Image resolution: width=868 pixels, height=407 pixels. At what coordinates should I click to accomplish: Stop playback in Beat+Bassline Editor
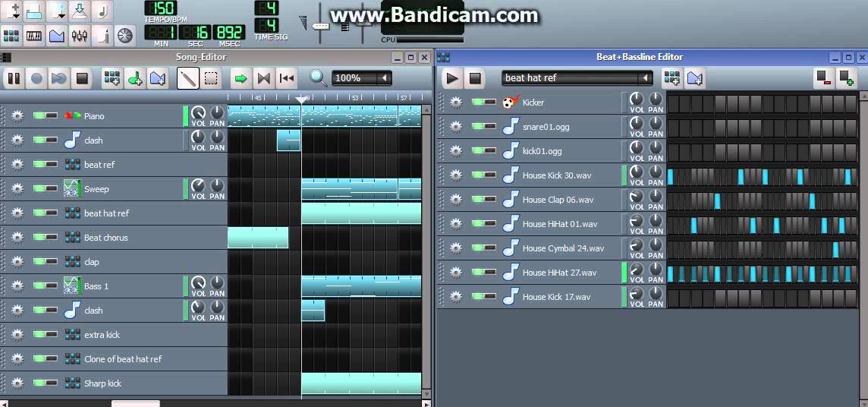(x=475, y=78)
